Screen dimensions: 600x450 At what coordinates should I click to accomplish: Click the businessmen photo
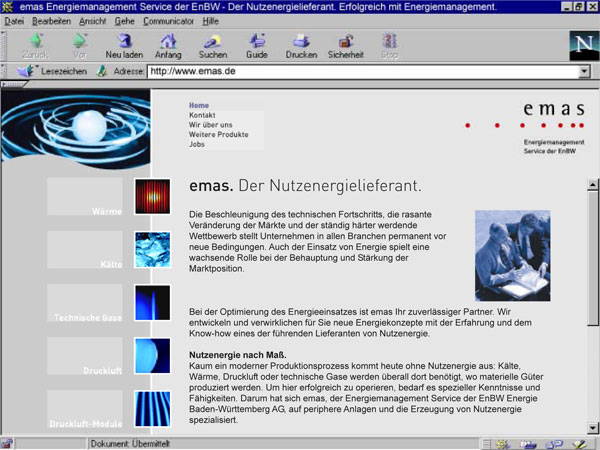coord(513,256)
